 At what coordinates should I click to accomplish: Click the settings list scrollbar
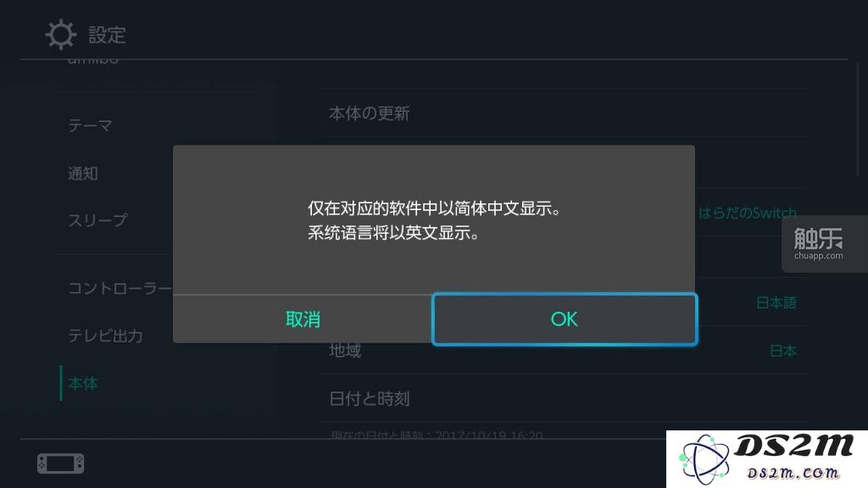tap(859, 119)
